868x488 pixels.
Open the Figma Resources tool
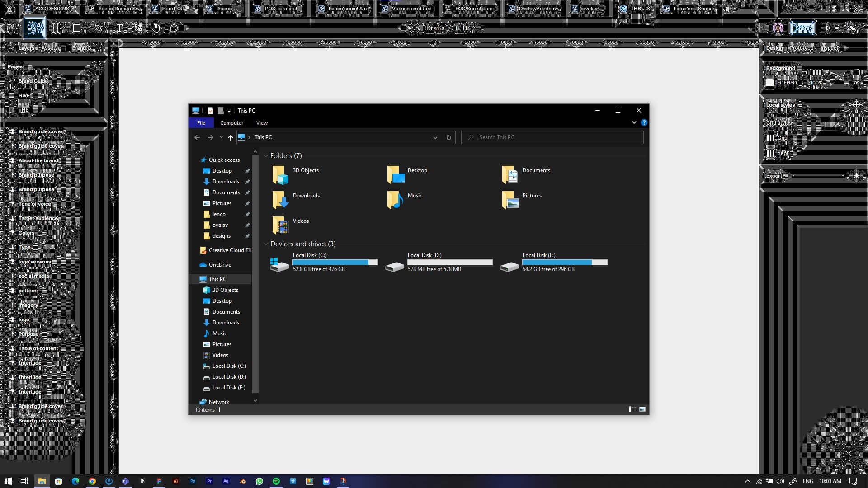(138, 28)
